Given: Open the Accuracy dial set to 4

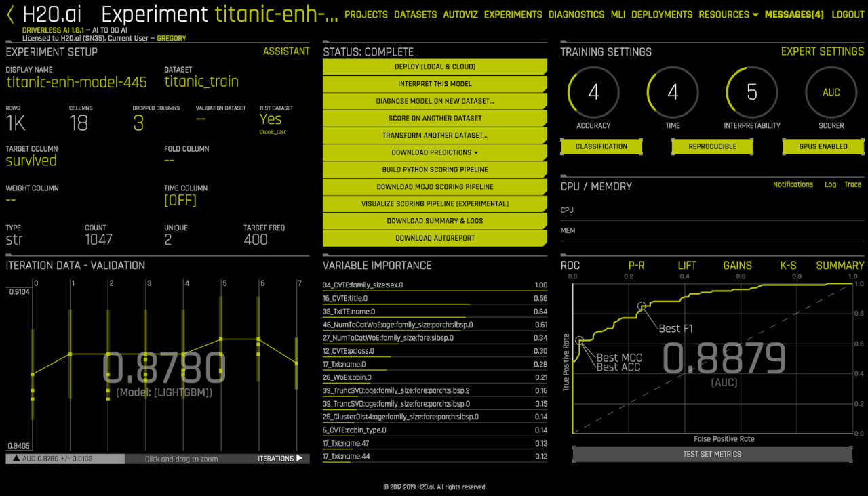Looking at the screenshot, I should (x=593, y=93).
